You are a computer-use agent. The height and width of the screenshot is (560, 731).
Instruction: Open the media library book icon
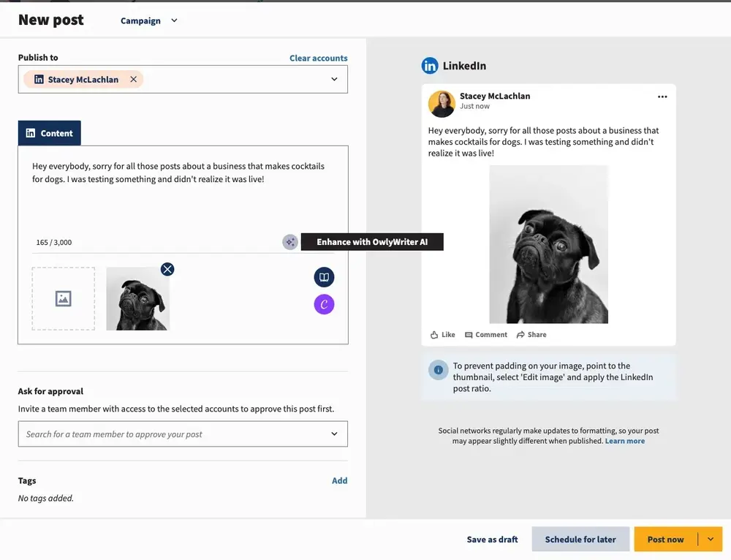tap(324, 277)
